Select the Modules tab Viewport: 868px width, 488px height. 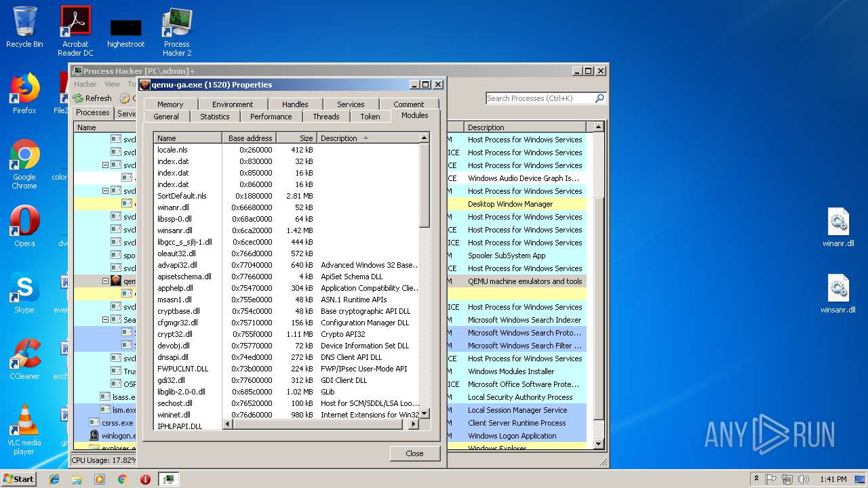click(415, 115)
